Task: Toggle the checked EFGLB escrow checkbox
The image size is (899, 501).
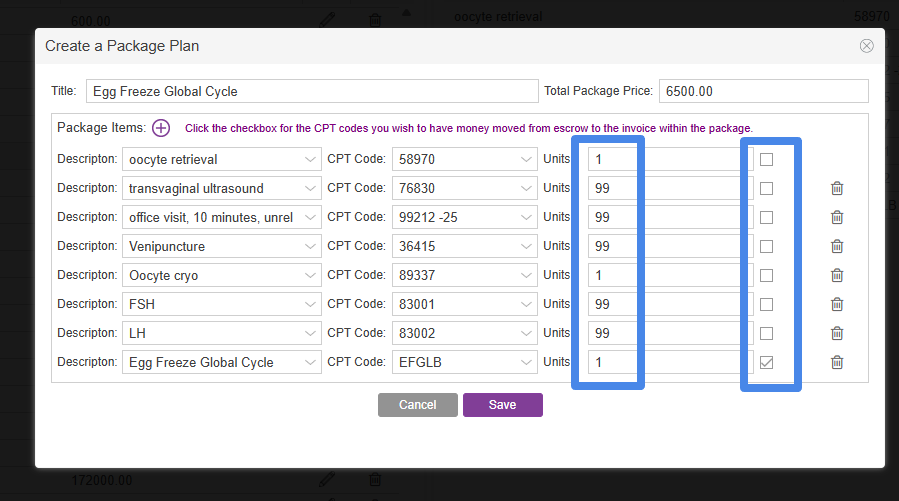Action: coord(767,362)
